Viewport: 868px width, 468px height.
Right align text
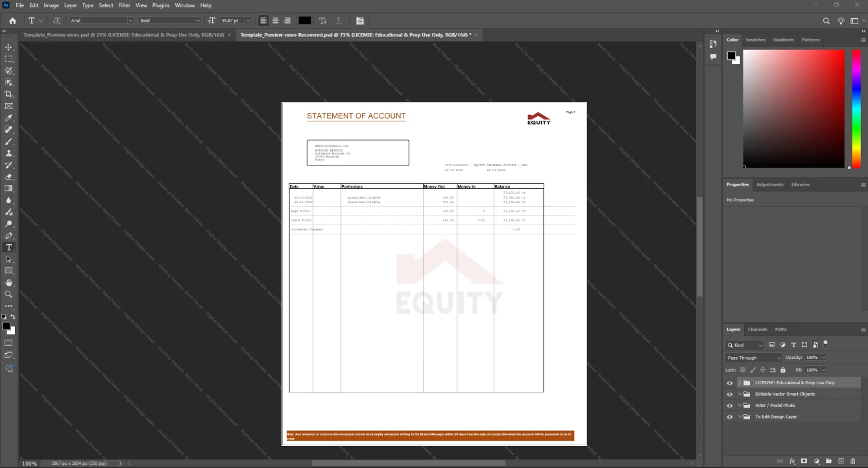click(287, 21)
